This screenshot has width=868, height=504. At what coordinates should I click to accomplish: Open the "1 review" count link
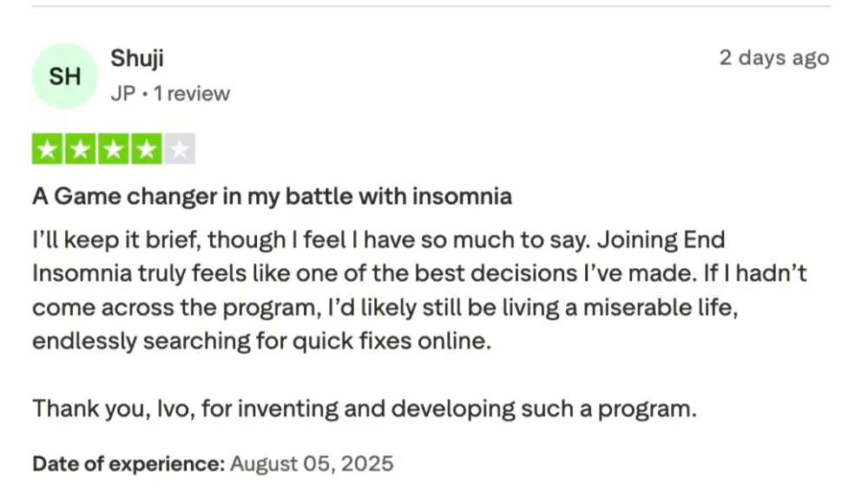[x=192, y=94]
